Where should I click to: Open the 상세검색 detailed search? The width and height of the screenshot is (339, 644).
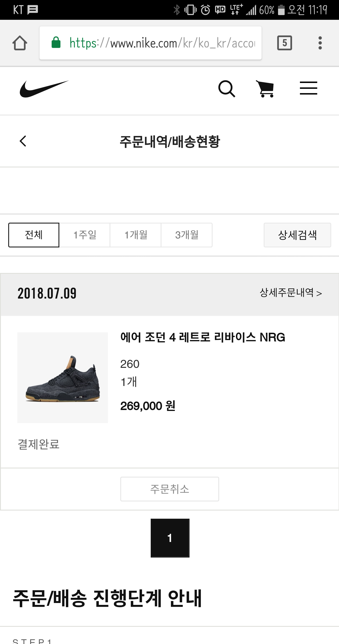(297, 235)
